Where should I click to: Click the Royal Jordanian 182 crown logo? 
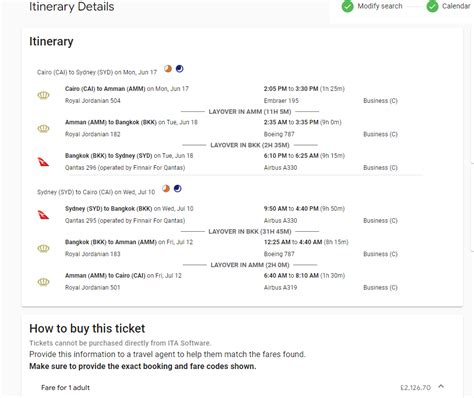coord(43,129)
